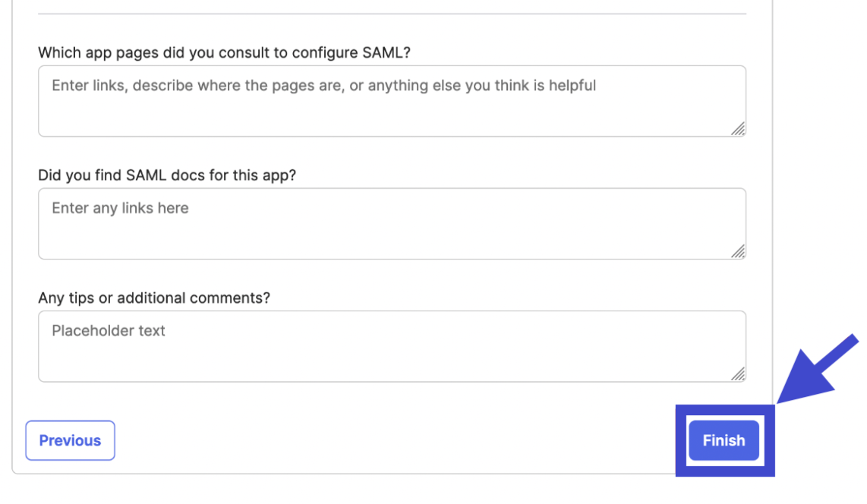Click the "Enter links, describe where" placeholder text

(x=323, y=86)
